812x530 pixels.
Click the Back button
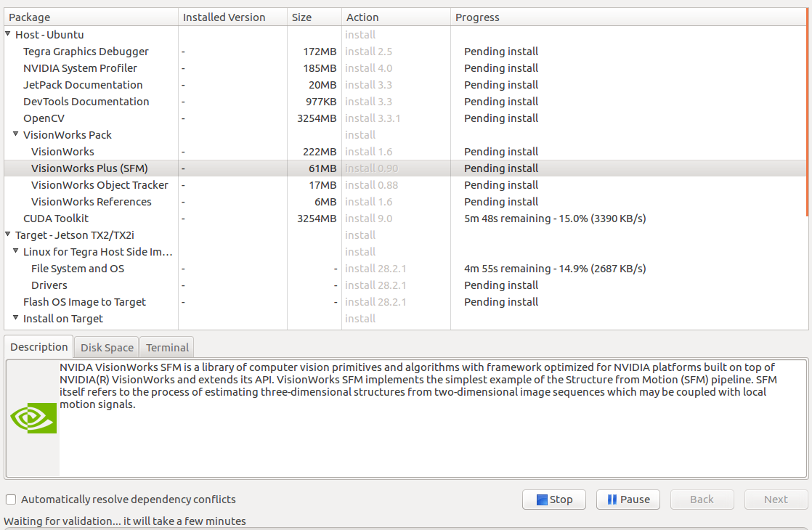tap(702, 500)
